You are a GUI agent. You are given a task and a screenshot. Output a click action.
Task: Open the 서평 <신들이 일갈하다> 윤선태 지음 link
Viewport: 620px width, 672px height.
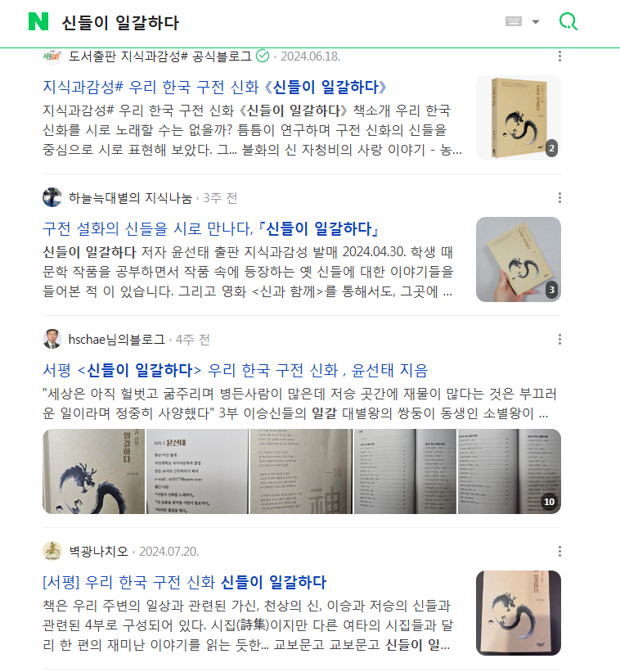point(235,370)
